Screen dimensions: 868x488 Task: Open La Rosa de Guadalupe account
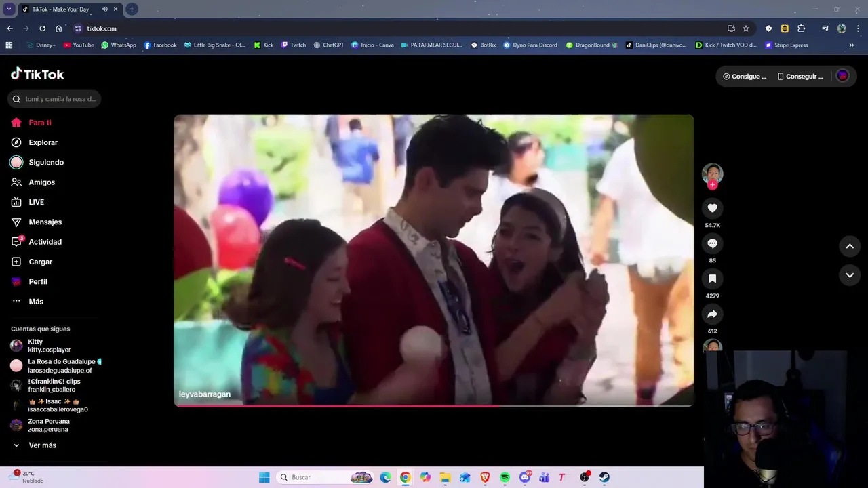54,366
